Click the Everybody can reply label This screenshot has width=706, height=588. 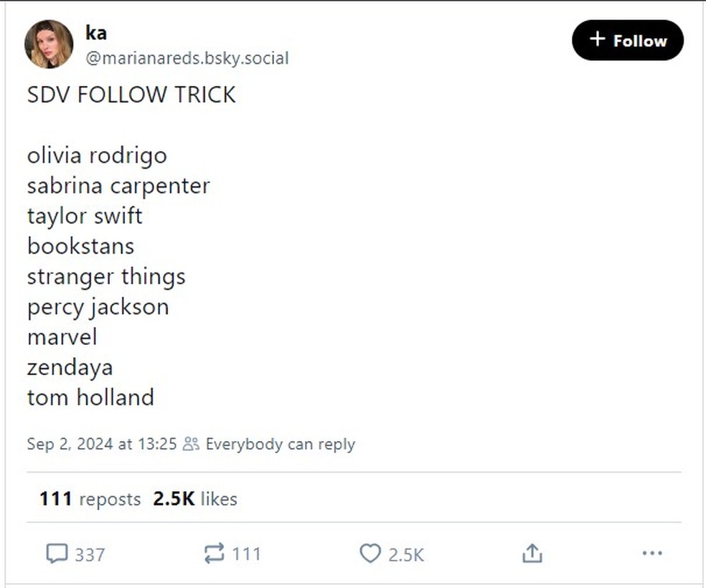(x=280, y=444)
